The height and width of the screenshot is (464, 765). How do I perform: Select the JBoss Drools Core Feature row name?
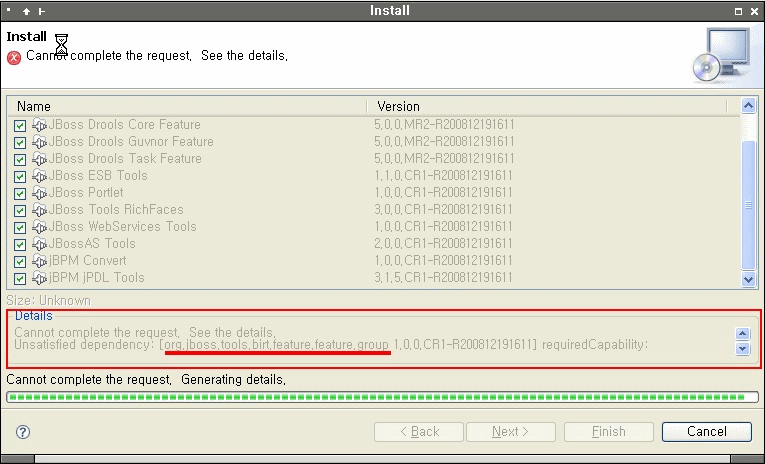click(125, 125)
